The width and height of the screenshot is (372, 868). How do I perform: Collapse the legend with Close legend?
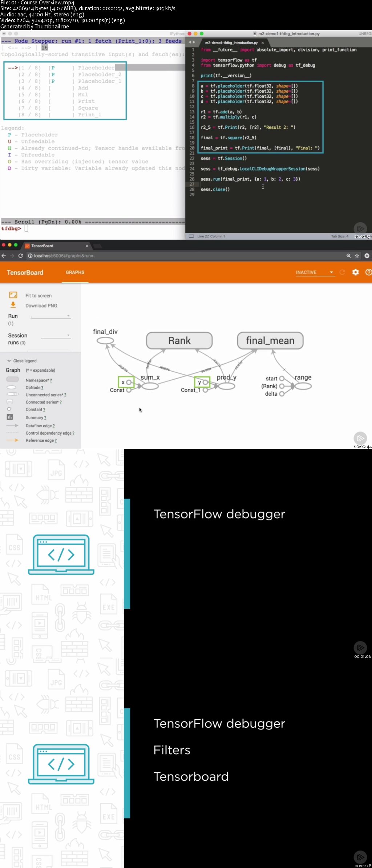(x=22, y=361)
